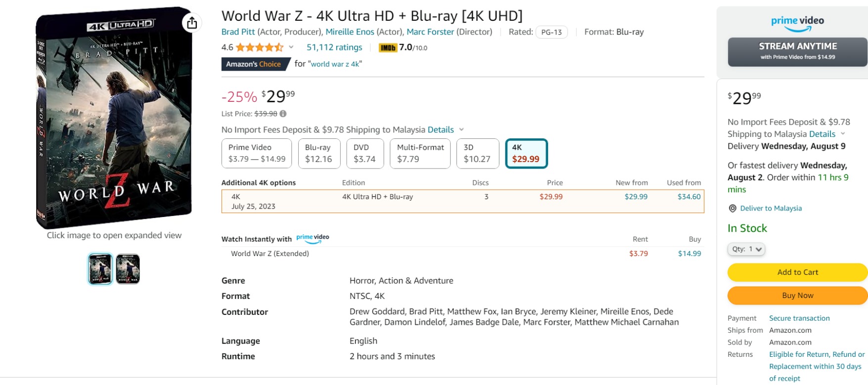868x385 pixels.
Task: Open the Qty quantity dropdown
Action: (746, 249)
